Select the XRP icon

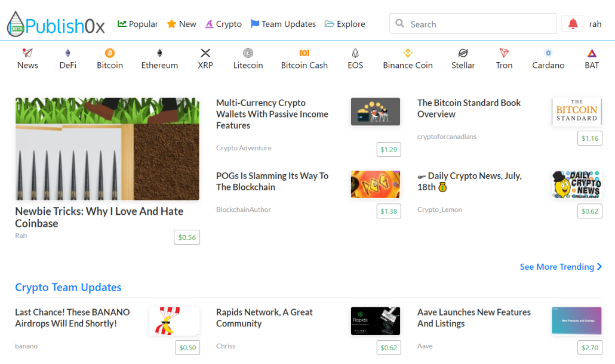tap(205, 53)
